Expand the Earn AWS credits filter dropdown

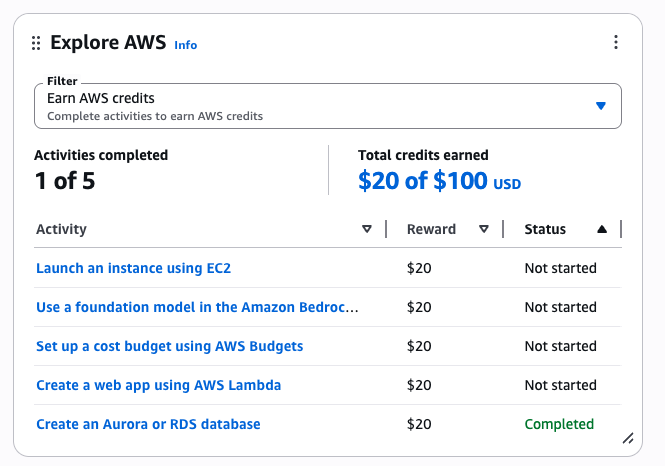coord(327,106)
